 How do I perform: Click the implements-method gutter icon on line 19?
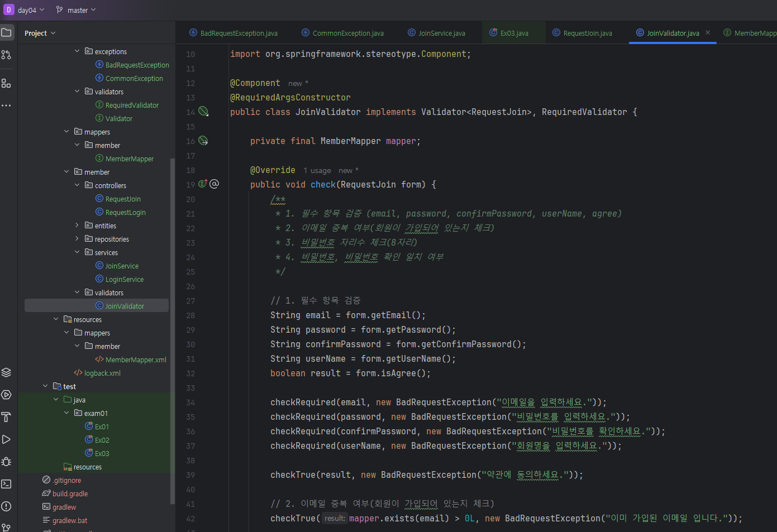pos(203,184)
